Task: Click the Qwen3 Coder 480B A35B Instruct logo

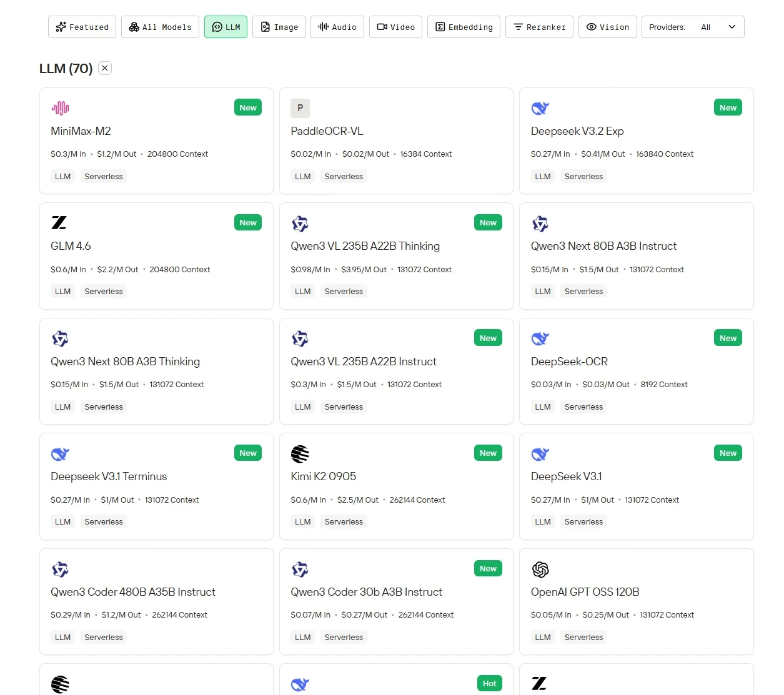Action: (60, 569)
